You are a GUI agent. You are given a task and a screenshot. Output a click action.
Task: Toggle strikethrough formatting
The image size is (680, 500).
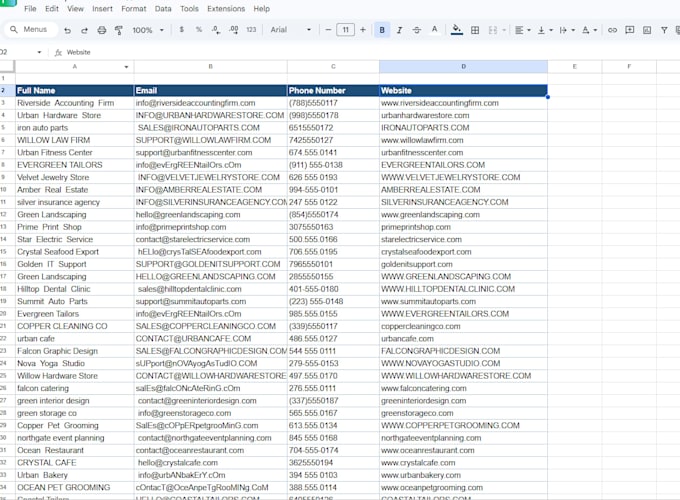[417, 30]
